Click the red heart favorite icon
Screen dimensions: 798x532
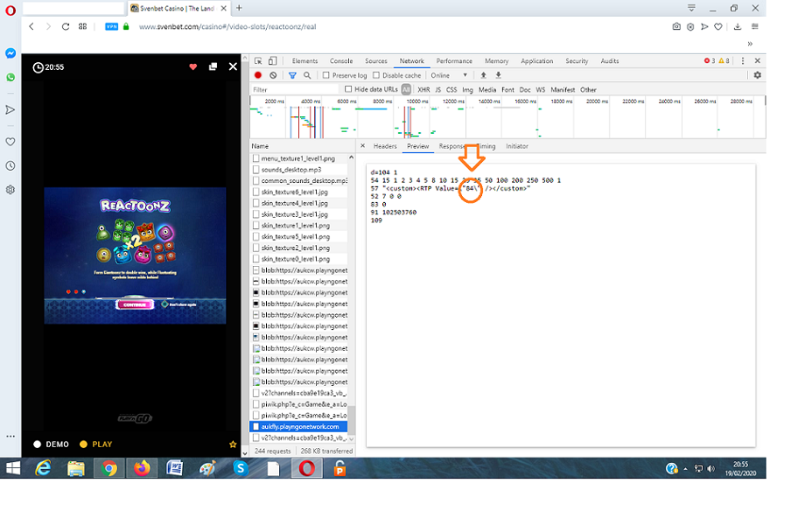point(193,66)
